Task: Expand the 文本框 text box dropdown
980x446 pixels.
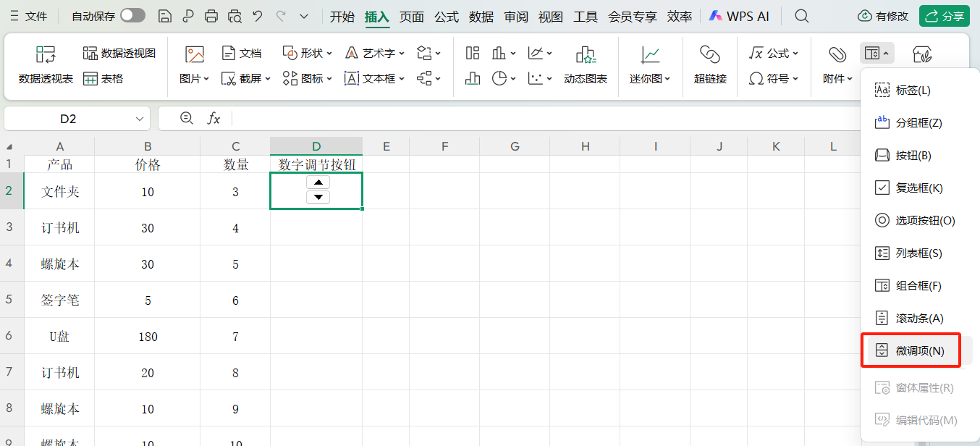Action: tap(401, 78)
